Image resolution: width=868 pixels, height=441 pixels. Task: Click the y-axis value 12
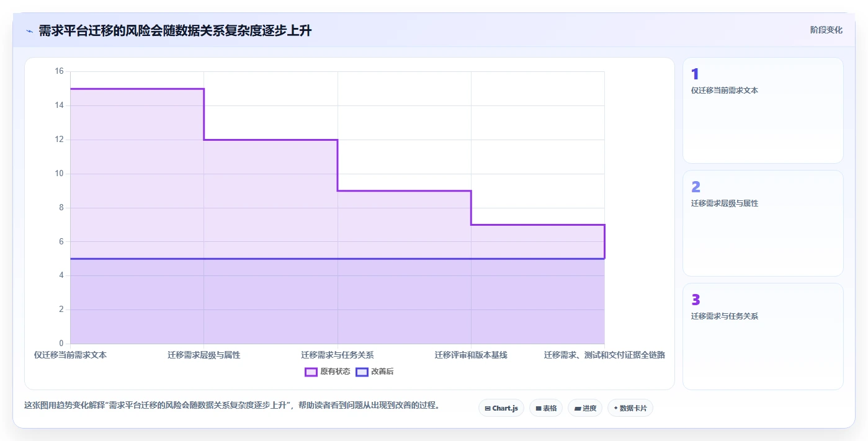tap(60, 140)
